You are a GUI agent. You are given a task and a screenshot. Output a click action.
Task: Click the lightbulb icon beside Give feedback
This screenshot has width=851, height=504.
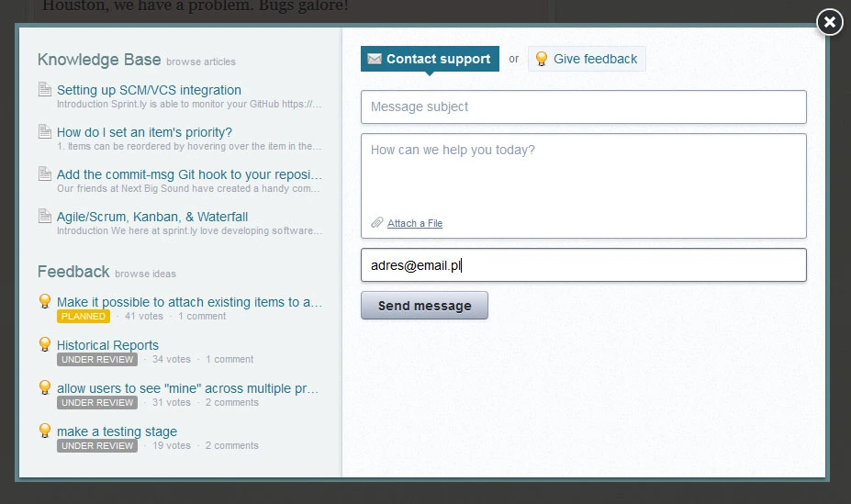point(541,59)
